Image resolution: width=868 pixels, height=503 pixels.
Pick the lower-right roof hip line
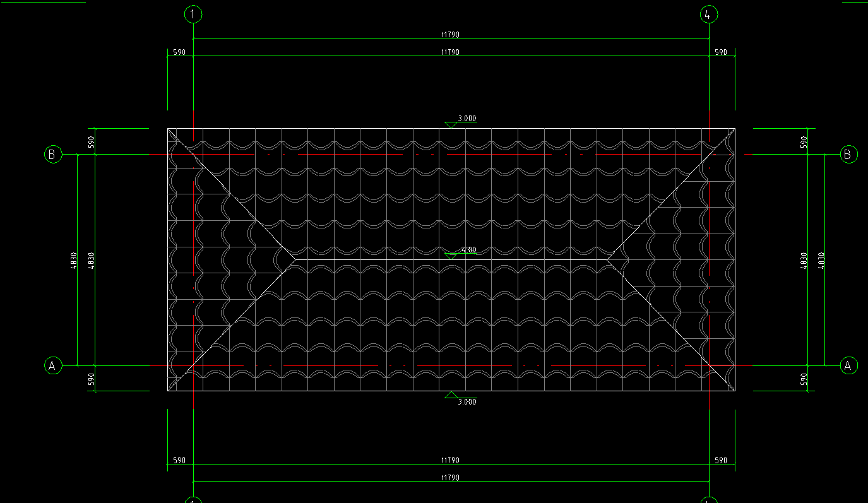pyautogui.click(x=671, y=324)
